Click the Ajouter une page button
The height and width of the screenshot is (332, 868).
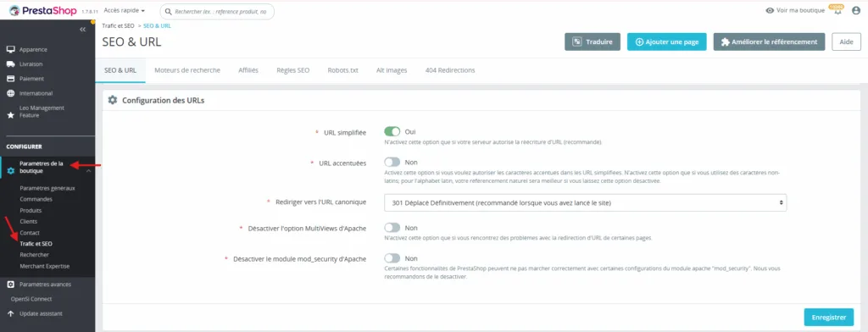666,41
